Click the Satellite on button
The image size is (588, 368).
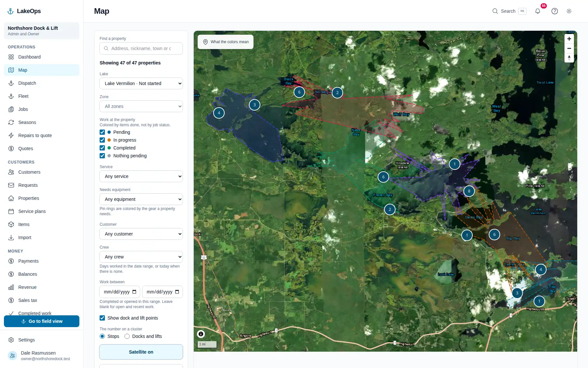(x=141, y=352)
